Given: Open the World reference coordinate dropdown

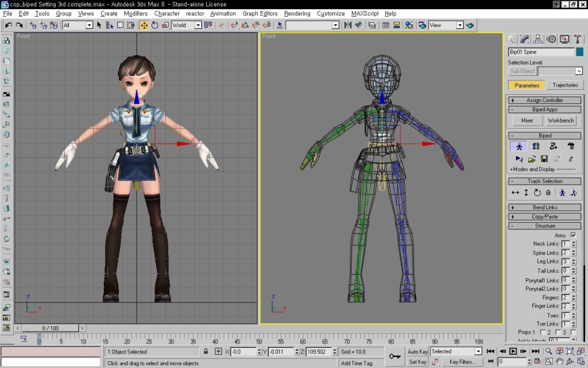Looking at the screenshot, I should click(x=198, y=25).
